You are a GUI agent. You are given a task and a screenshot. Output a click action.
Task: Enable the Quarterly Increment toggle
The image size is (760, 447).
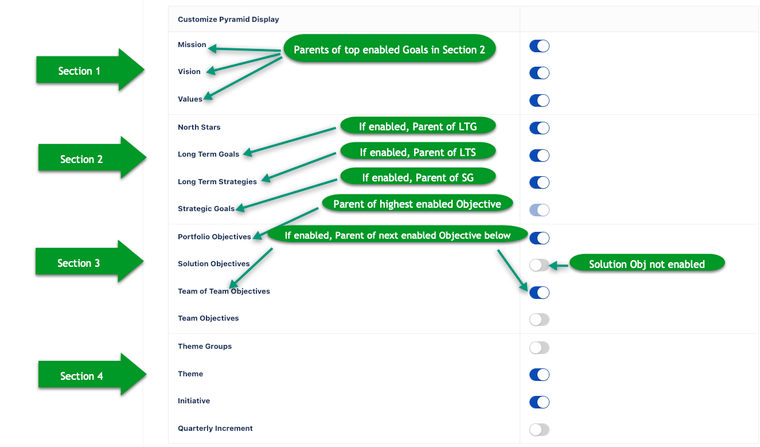539,430
